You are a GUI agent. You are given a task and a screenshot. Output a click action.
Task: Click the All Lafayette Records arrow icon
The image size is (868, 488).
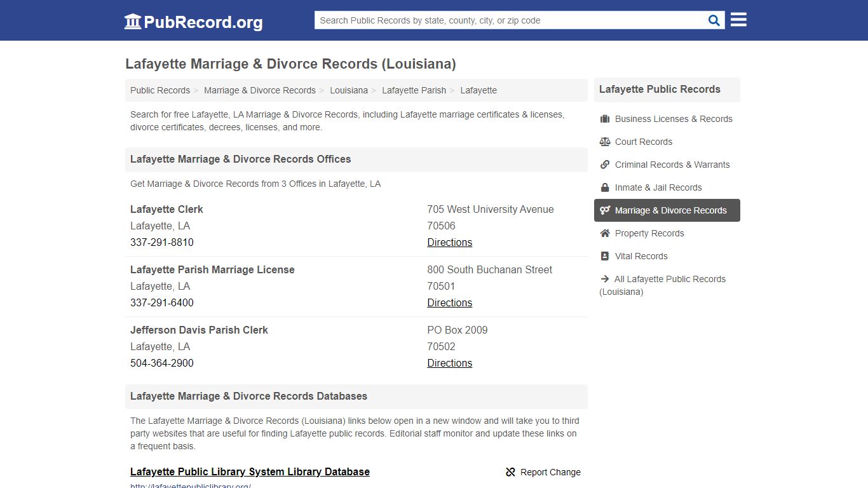[604, 279]
